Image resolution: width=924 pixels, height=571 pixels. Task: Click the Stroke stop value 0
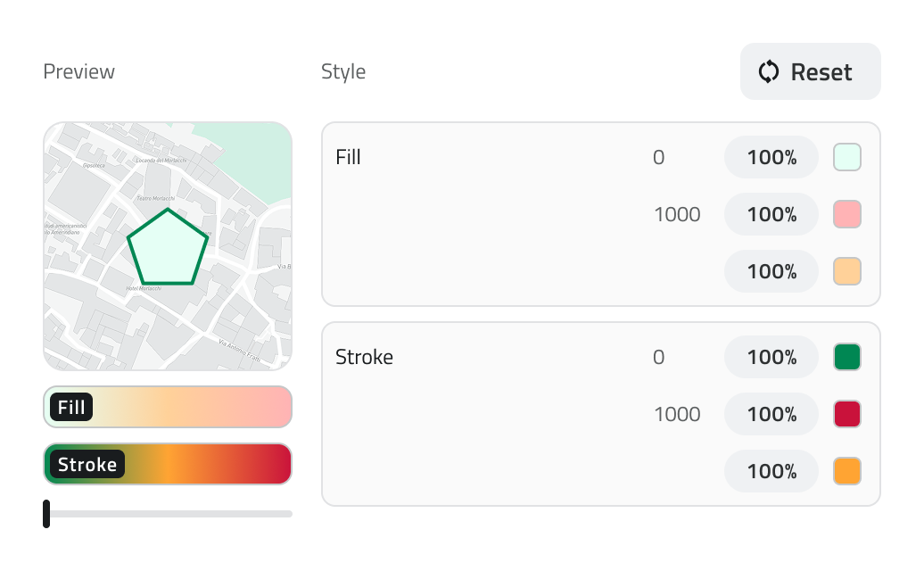659,357
